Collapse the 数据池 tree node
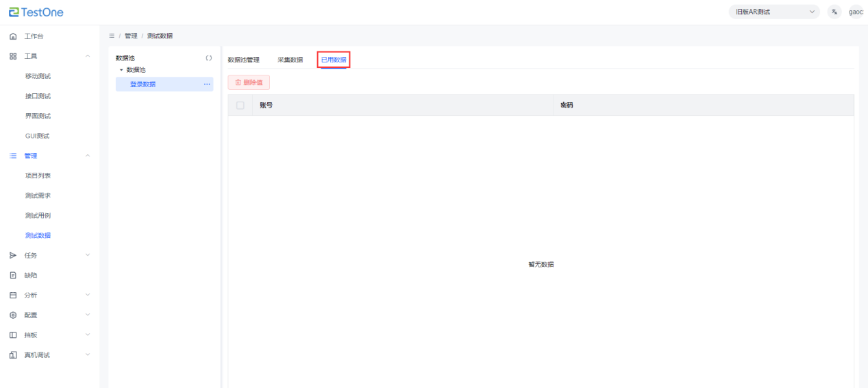Viewport: 868px width, 388px height. 121,70
